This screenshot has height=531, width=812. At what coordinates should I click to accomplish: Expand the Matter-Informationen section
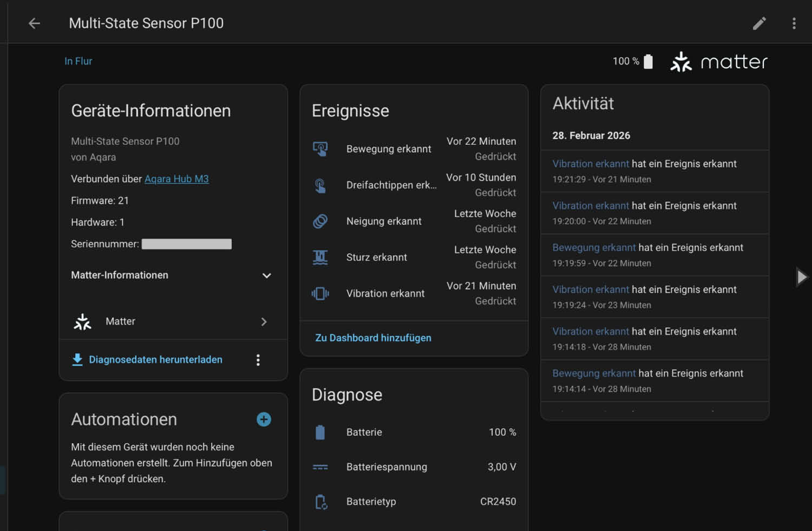pyautogui.click(x=266, y=275)
